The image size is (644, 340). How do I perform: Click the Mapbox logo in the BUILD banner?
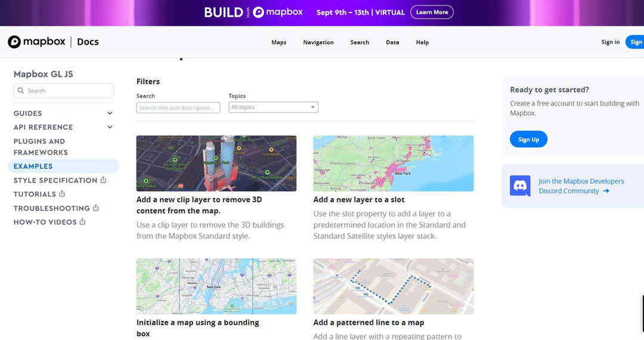tap(277, 13)
